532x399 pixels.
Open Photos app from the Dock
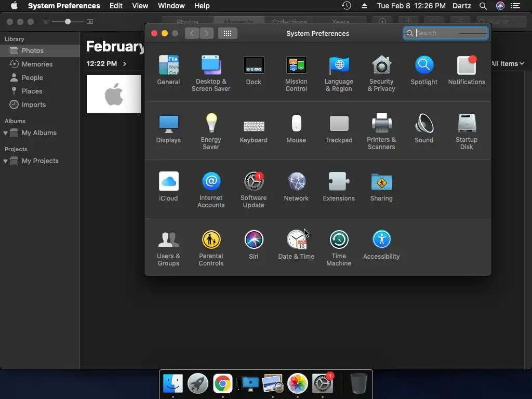[298, 383]
